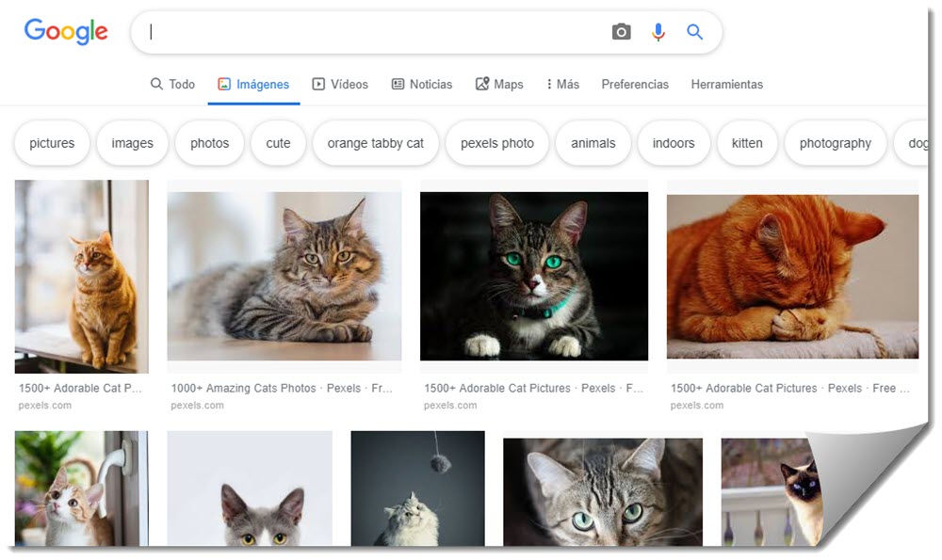Apply the "kitten" filter chip
The width and height of the screenshot is (942, 560).
(x=747, y=144)
